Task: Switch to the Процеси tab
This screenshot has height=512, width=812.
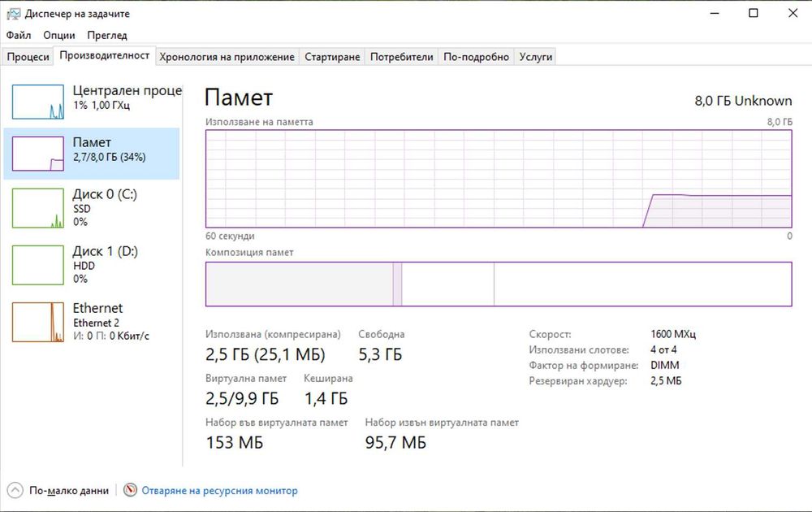Action: (28, 57)
